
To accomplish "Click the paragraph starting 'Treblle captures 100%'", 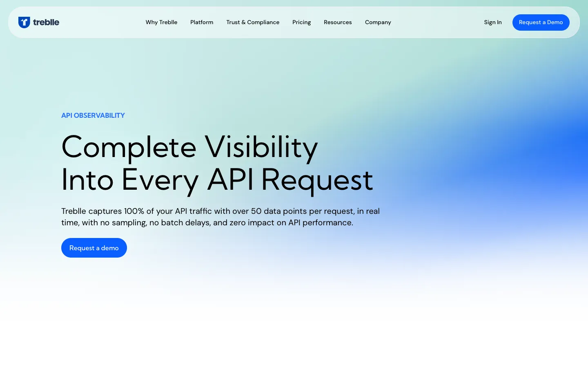I will 220,217.
